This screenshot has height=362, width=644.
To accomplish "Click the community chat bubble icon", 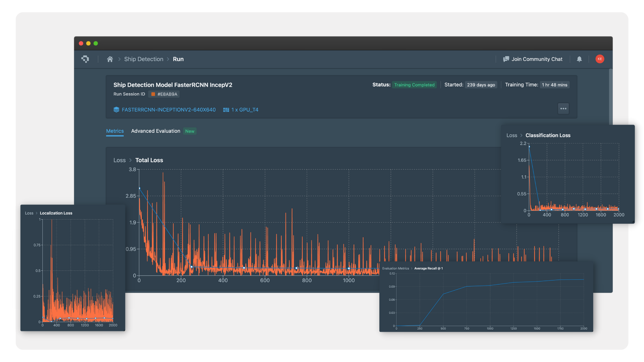I will tap(506, 59).
